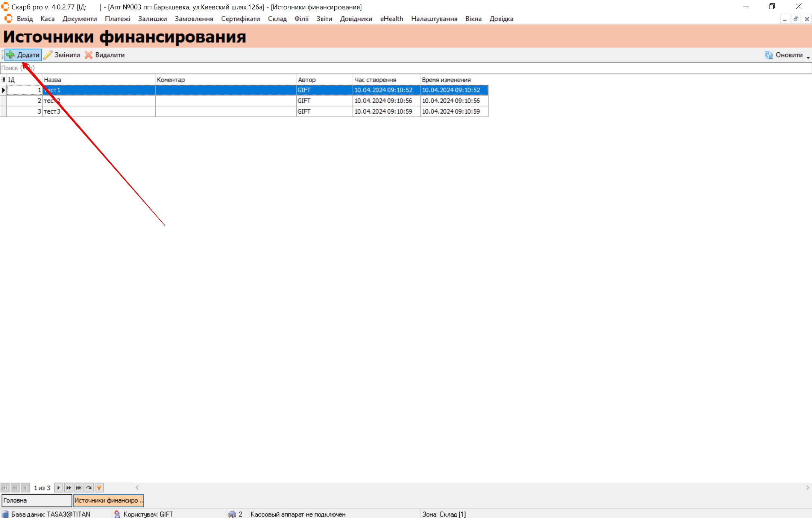Click the orange filter funnel icon
The image size is (812, 518).
coord(99,488)
